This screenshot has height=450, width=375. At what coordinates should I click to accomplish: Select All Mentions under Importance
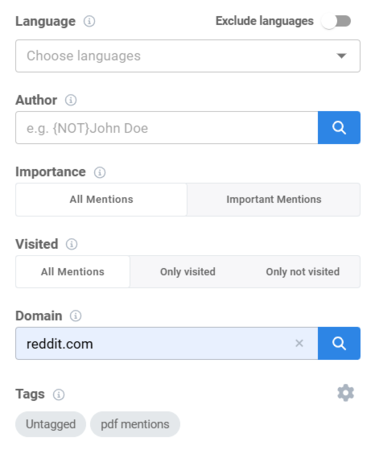coord(101,199)
